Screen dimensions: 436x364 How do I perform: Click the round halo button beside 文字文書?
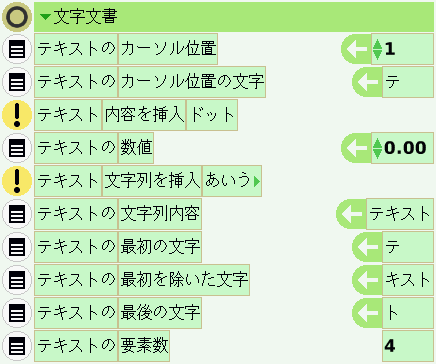click(x=17, y=17)
